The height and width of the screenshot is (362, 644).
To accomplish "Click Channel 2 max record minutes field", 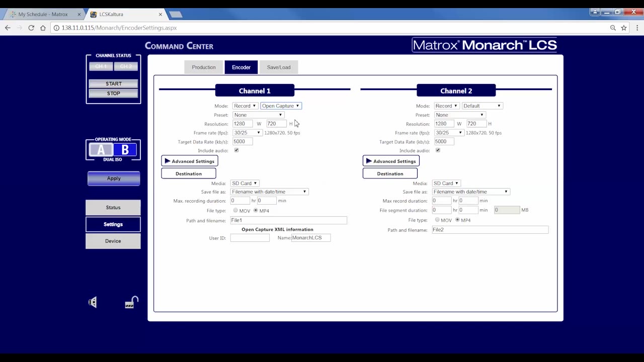I will coord(468,201).
